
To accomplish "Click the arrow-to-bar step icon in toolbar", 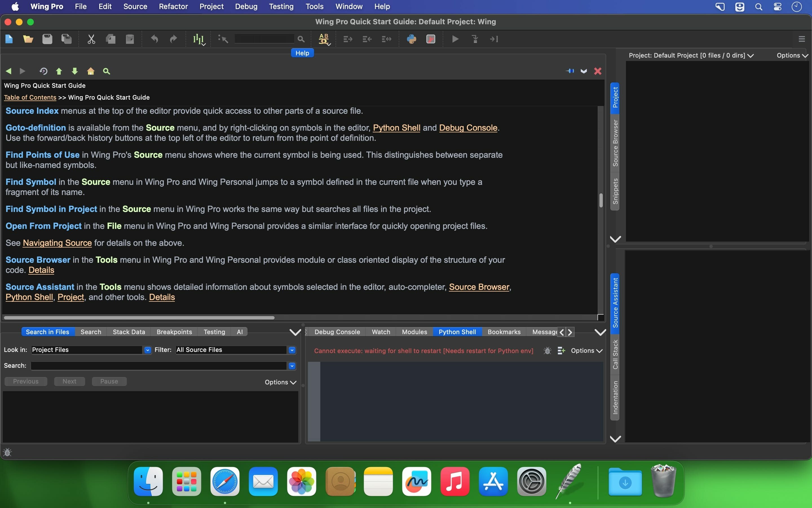I will [494, 39].
